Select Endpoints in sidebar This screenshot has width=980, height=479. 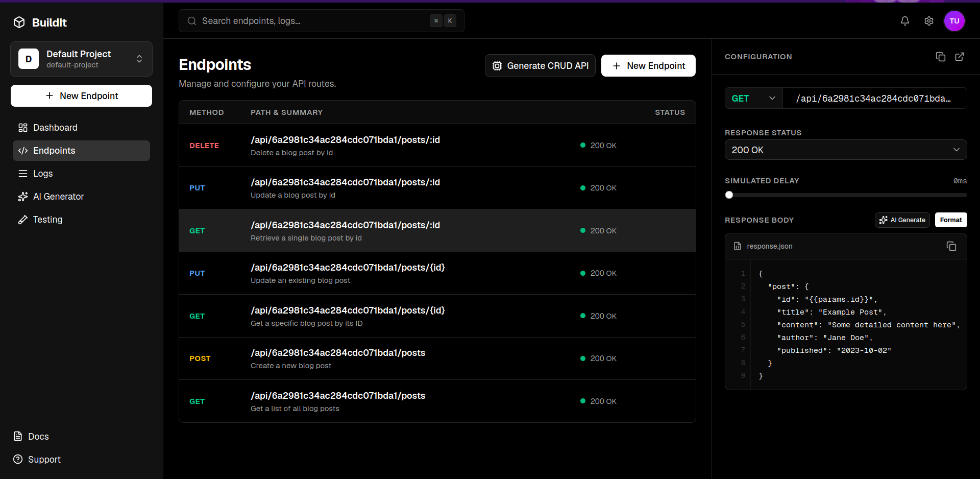pyautogui.click(x=81, y=151)
